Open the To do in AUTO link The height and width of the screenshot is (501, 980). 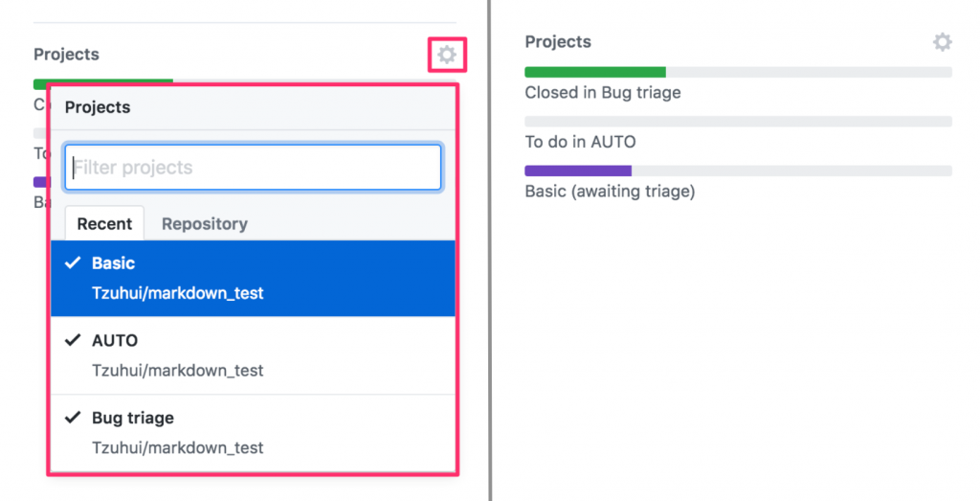click(x=580, y=142)
